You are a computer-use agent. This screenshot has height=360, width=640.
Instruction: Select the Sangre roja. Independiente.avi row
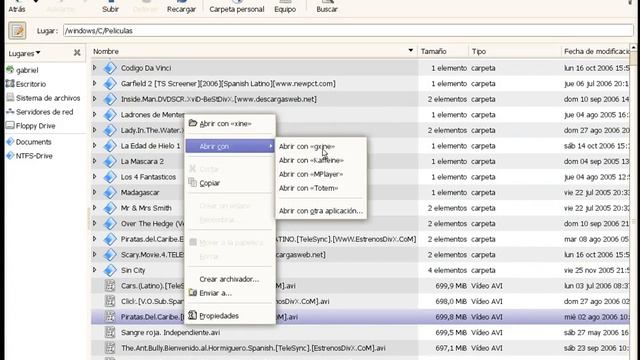pos(360,332)
